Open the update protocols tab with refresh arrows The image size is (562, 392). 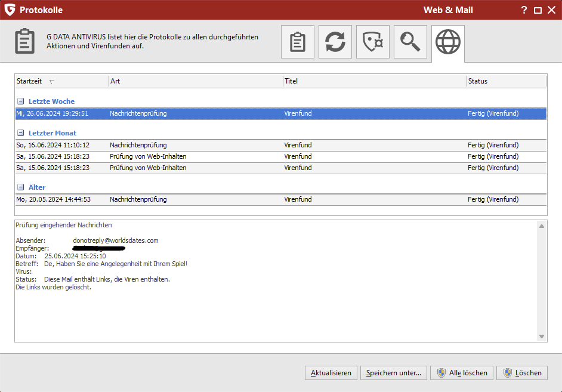coord(335,42)
